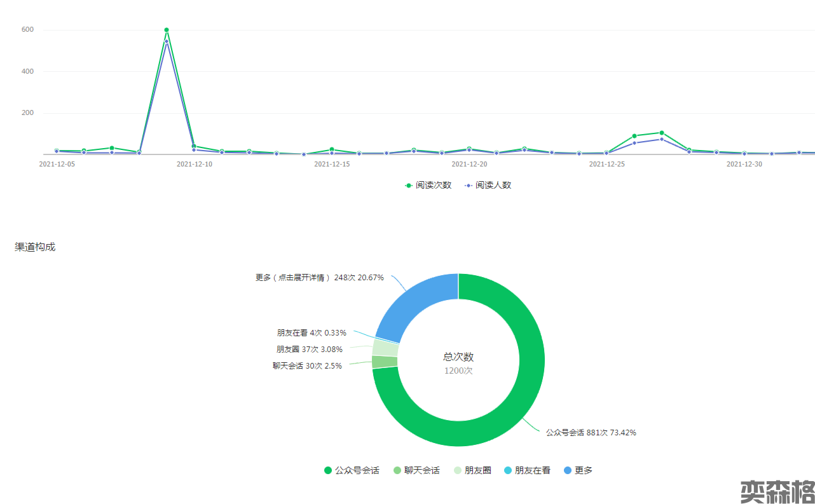Toggle the 更多 legend item below donut

578,471
